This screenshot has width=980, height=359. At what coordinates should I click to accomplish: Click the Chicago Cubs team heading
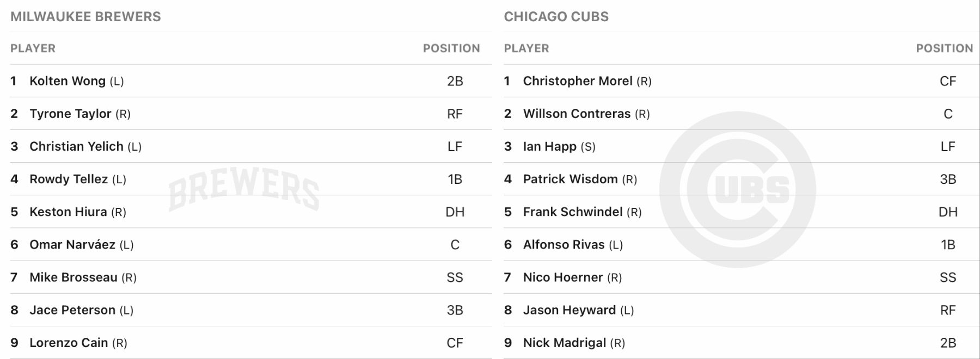pos(556,16)
